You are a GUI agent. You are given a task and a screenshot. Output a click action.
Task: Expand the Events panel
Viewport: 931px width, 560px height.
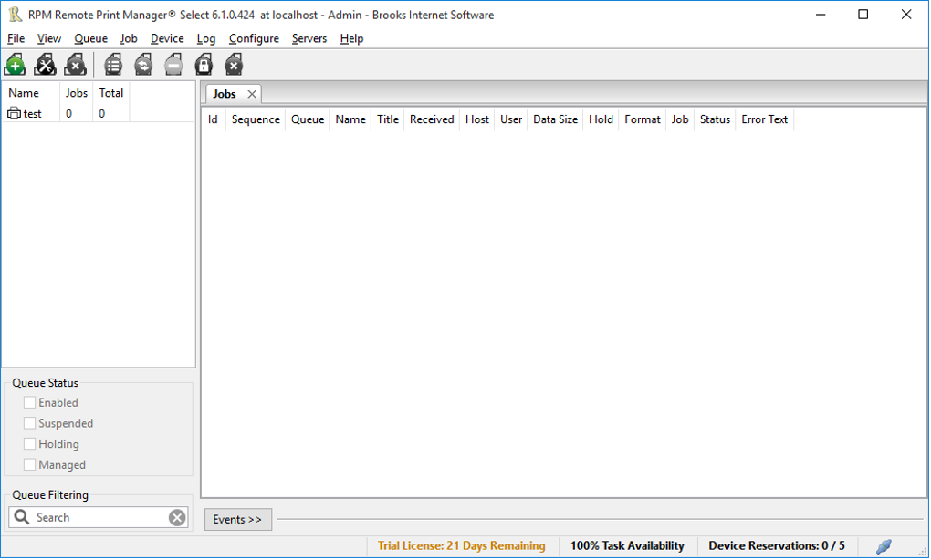238,520
